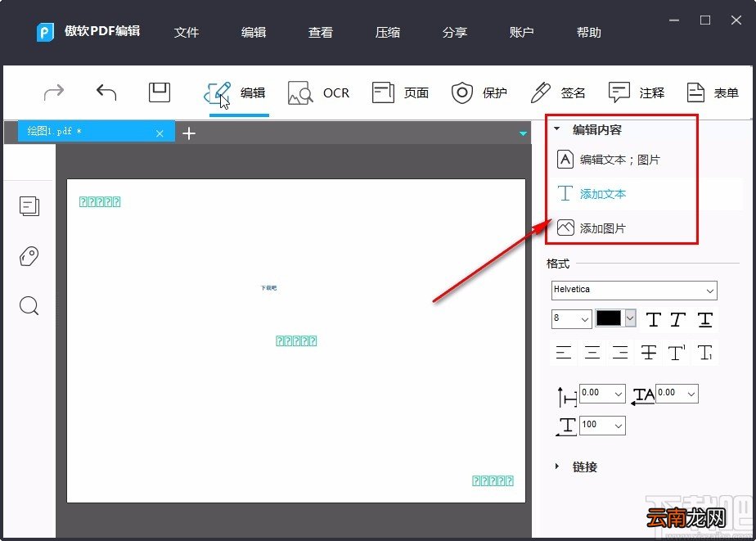Toggle bold text formatting
The image size is (756, 541).
coord(653,319)
